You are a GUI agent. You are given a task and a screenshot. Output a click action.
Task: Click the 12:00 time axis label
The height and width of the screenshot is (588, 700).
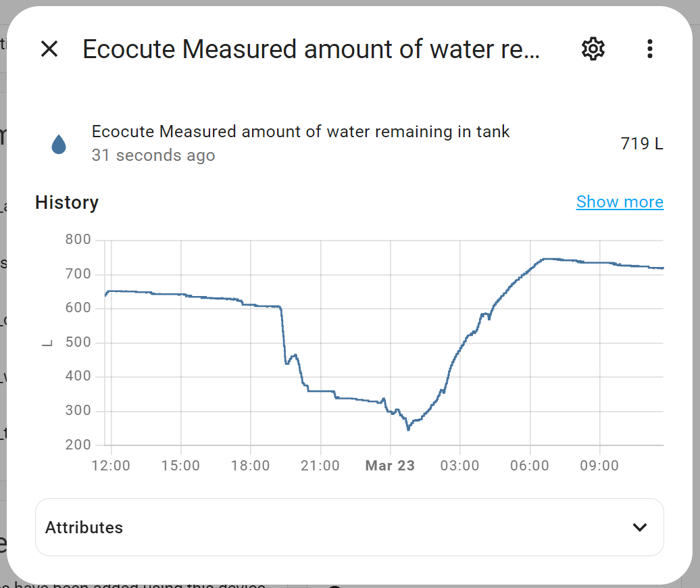coord(111,466)
